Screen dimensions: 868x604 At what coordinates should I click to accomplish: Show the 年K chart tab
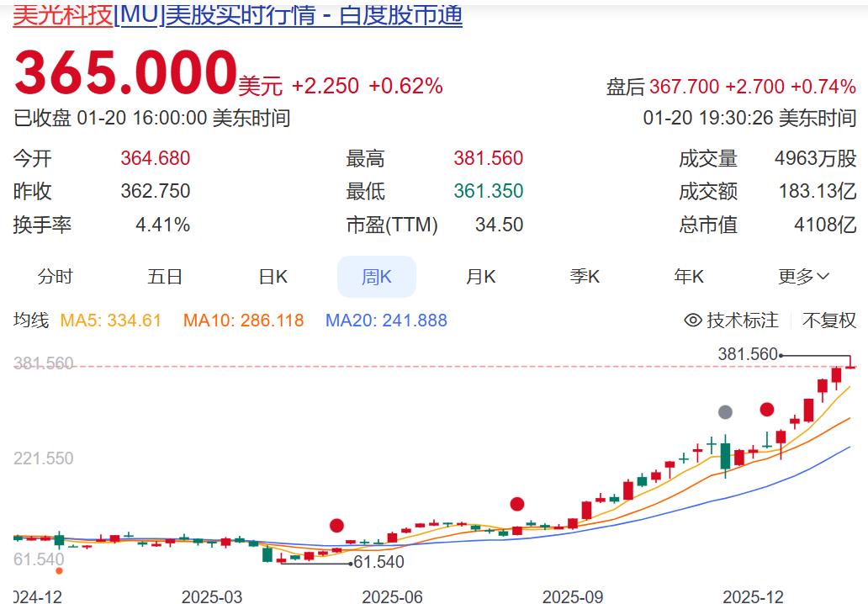click(x=689, y=276)
